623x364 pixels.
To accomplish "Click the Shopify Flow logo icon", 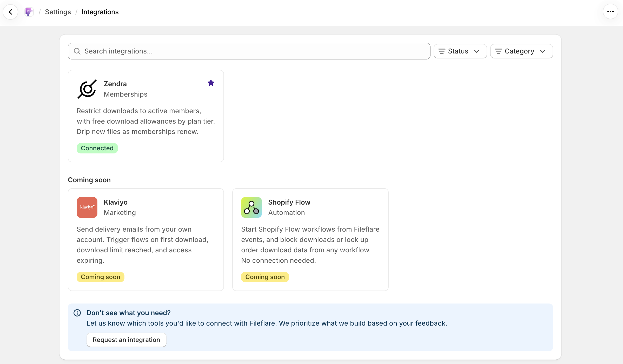I will click(x=251, y=207).
